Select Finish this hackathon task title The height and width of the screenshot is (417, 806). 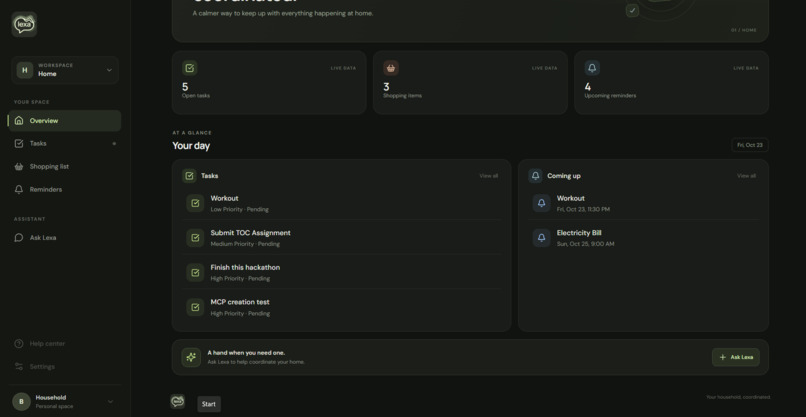tap(245, 267)
